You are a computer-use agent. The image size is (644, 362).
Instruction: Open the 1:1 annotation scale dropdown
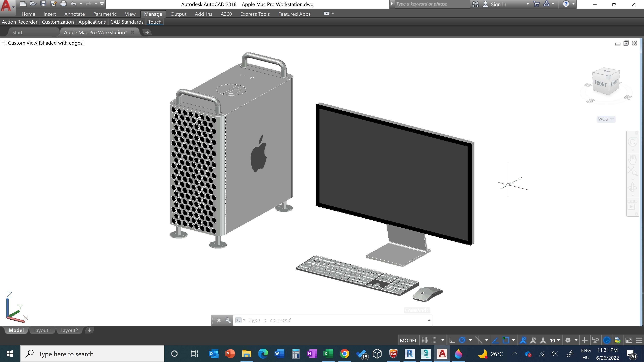(555, 341)
